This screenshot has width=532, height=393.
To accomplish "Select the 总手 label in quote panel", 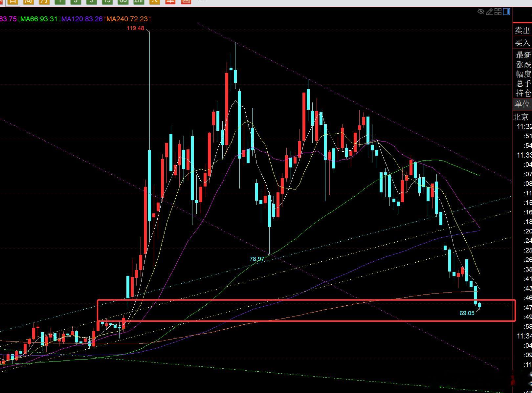I will pyautogui.click(x=524, y=83).
